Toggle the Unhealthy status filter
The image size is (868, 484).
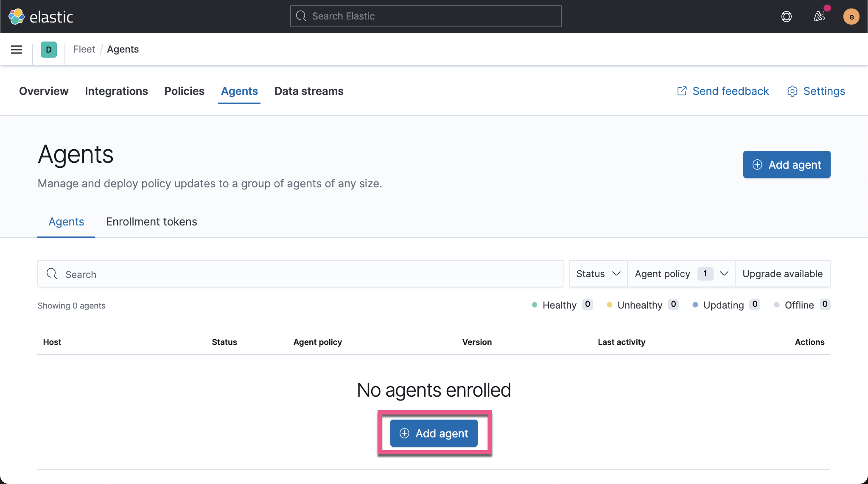point(639,305)
